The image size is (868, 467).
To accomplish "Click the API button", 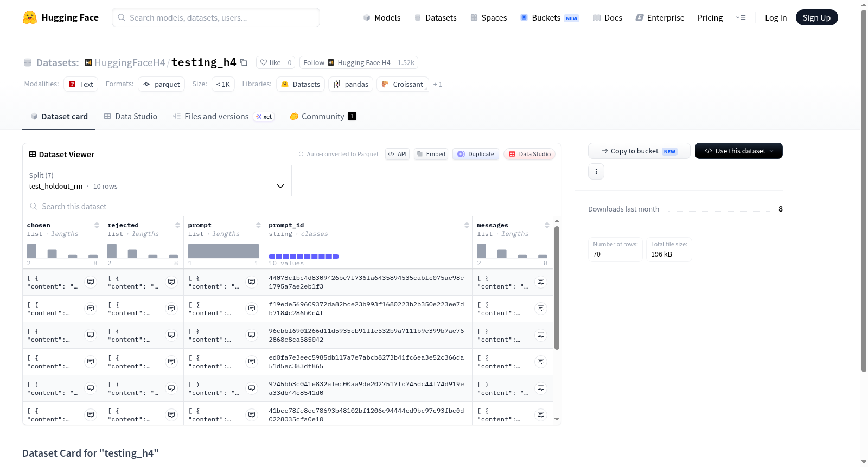I will coord(397,154).
